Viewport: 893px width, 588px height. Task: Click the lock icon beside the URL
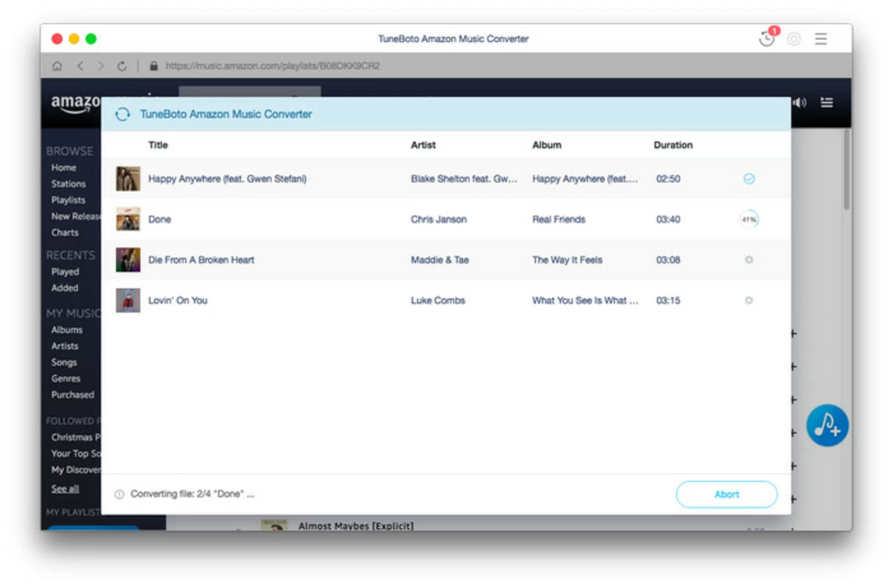[154, 66]
